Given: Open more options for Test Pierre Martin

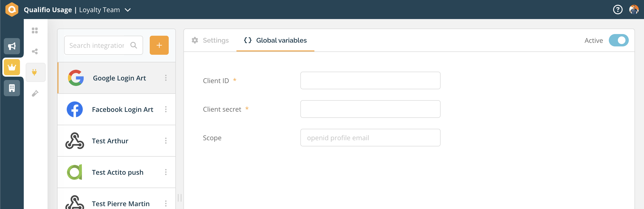Looking at the screenshot, I should 166,204.
